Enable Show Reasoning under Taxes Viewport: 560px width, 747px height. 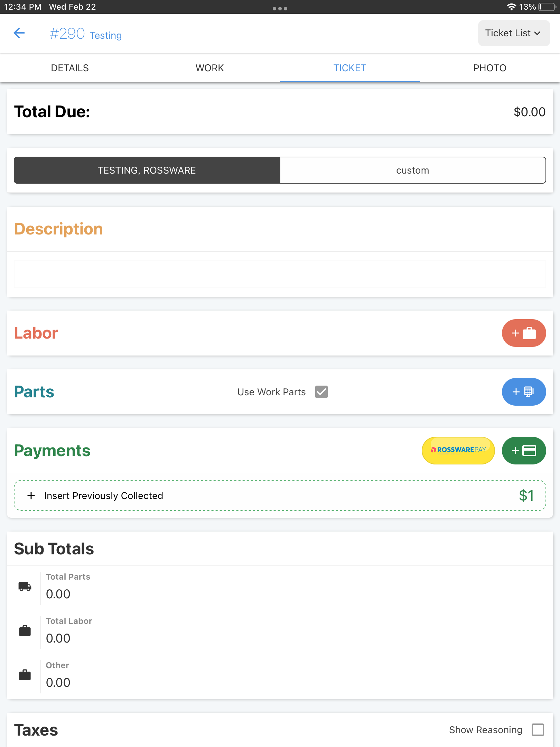pyautogui.click(x=538, y=730)
